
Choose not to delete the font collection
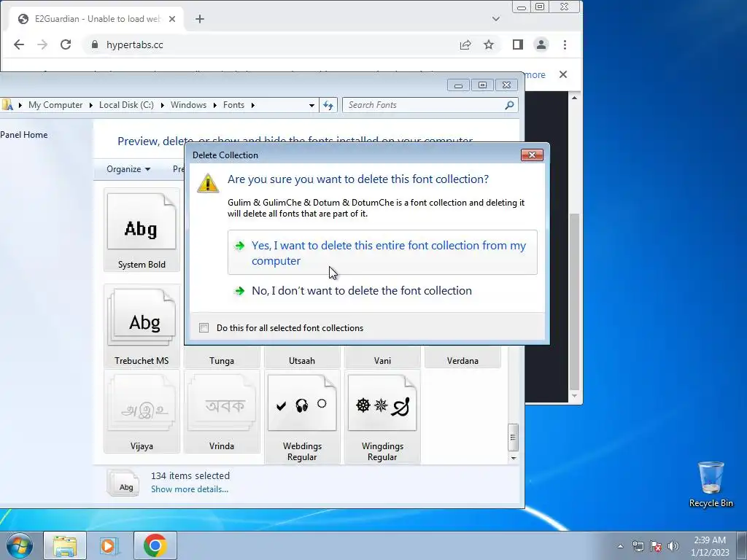tap(361, 290)
